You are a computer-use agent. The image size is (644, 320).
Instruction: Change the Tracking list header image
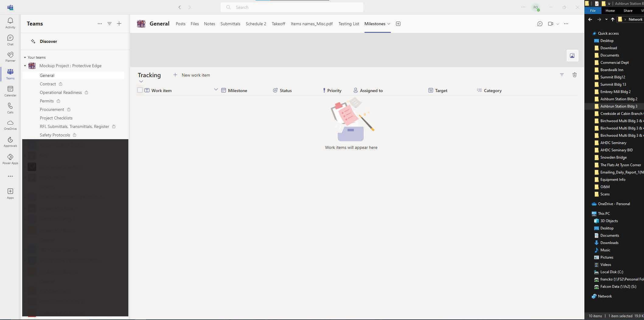[x=572, y=56]
